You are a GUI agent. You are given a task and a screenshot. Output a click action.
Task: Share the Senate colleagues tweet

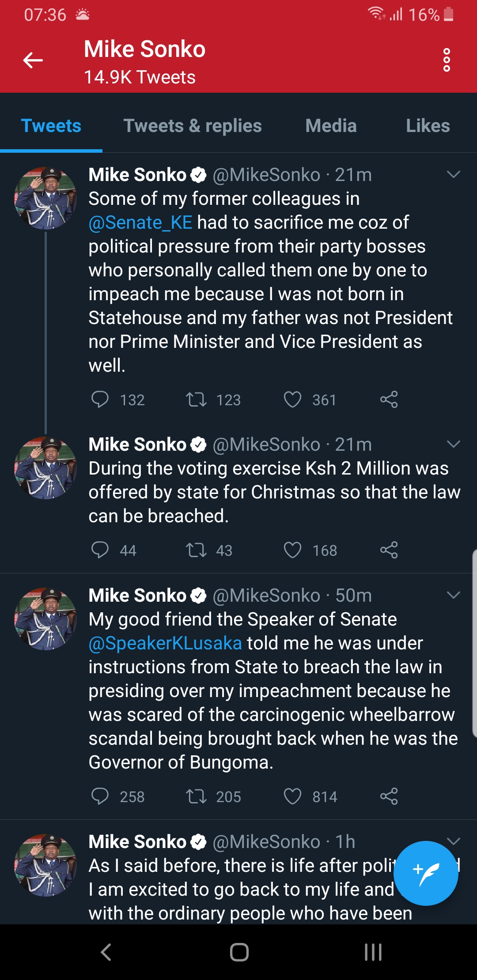tap(389, 400)
